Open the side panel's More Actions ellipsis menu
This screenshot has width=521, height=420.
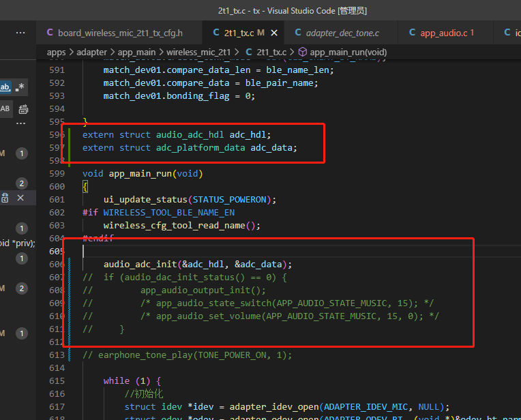pyautogui.click(x=20, y=33)
